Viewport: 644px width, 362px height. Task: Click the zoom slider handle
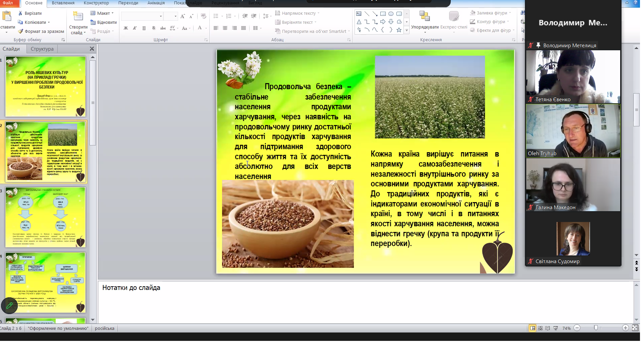pos(596,328)
